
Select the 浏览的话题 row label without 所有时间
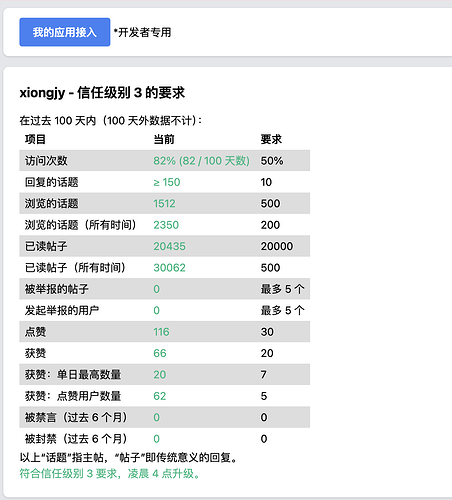pos(52,204)
